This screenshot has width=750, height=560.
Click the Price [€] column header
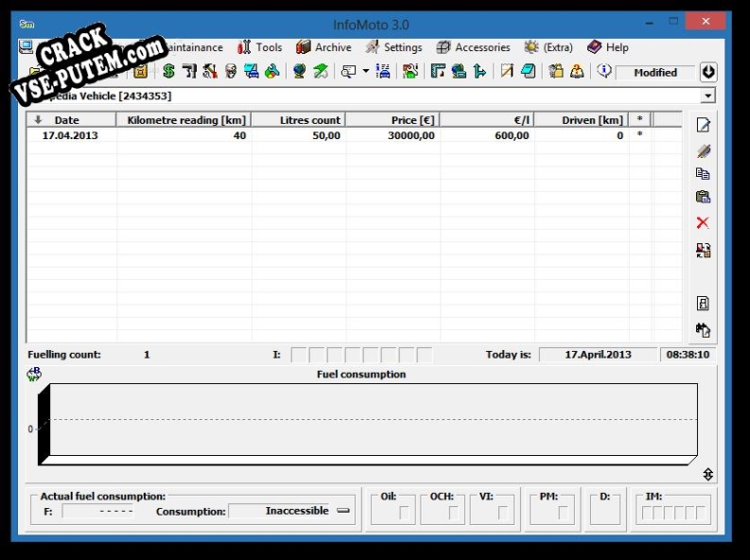tap(392, 120)
